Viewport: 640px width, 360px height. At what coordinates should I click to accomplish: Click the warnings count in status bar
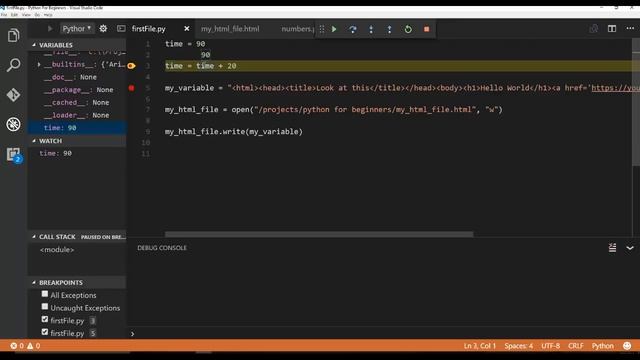(x=34, y=346)
